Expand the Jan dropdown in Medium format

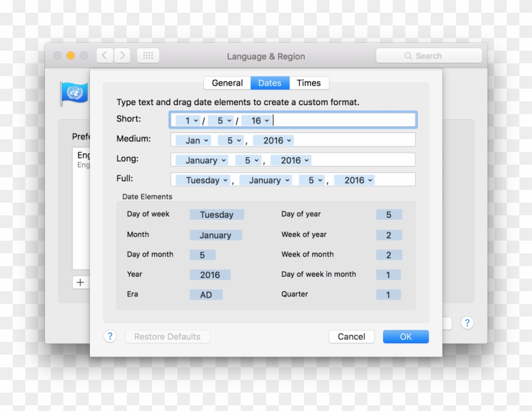(x=194, y=141)
